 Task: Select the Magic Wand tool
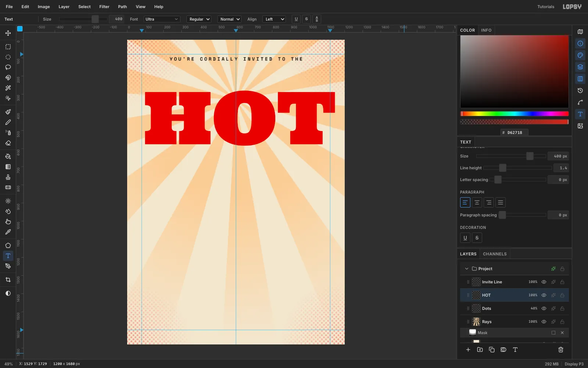[8, 88]
